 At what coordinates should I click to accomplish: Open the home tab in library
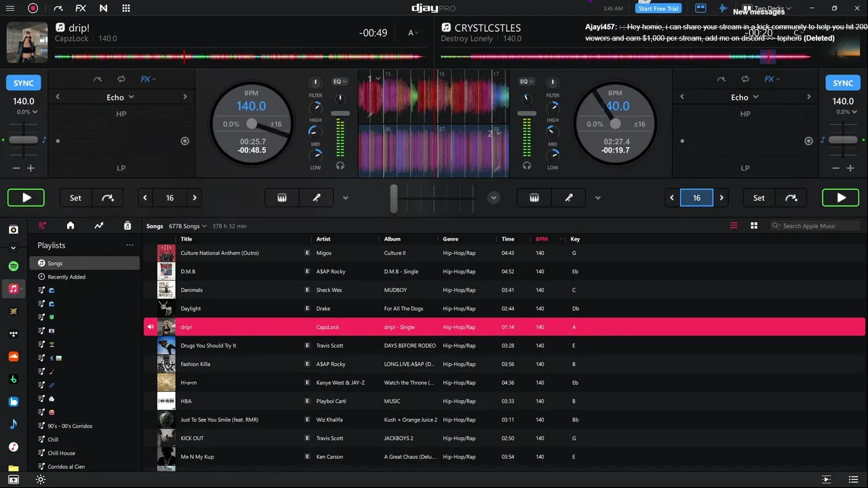(x=70, y=226)
